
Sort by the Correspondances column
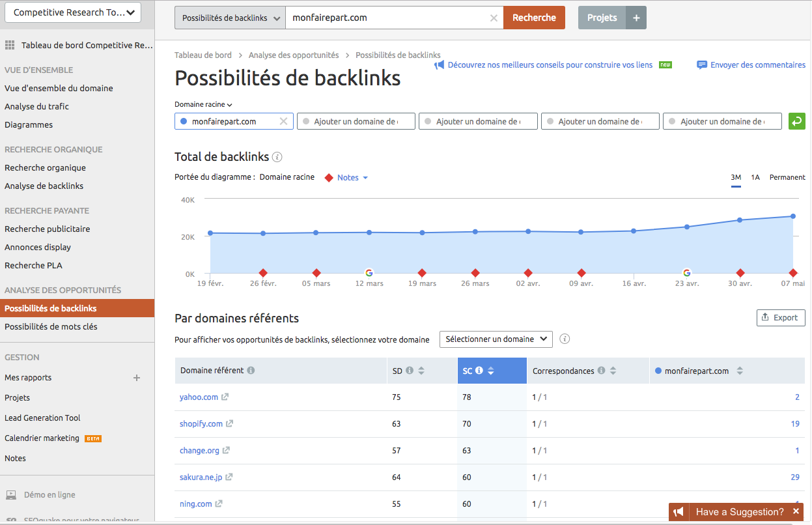(x=613, y=371)
